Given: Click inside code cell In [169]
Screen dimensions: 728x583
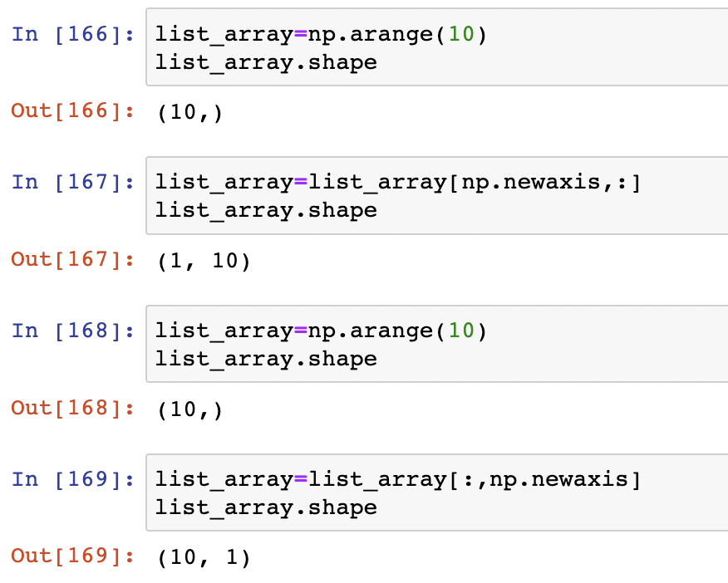Looking at the screenshot, I should click(437, 492).
